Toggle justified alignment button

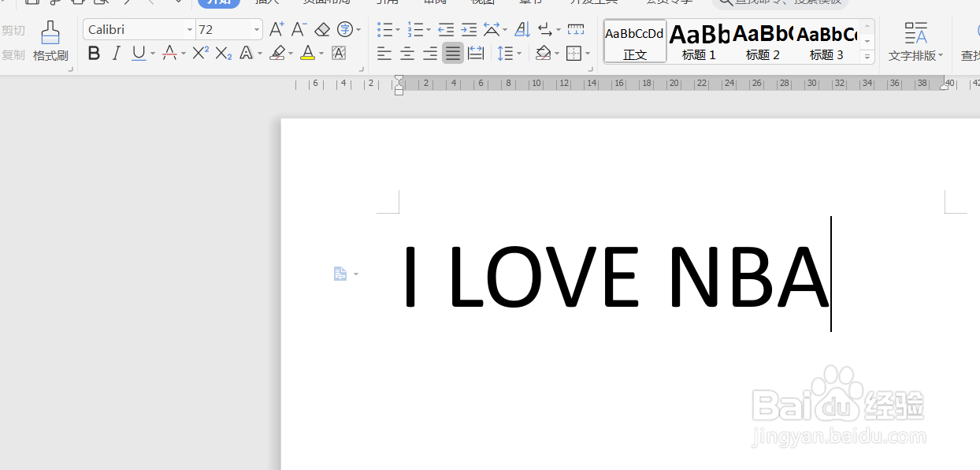453,54
